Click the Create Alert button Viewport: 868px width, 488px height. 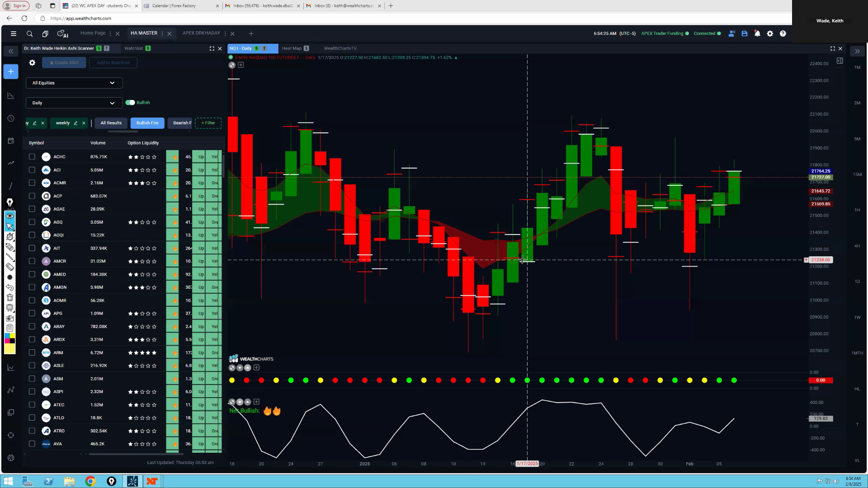click(64, 63)
